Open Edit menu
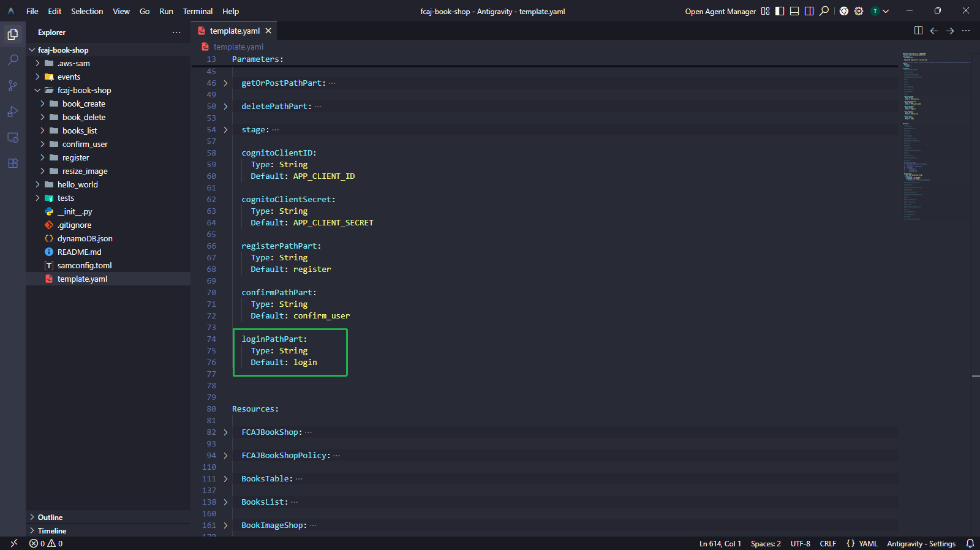Image resolution: width=980 pixels, height=550 pixels. [x=55, y=11]
